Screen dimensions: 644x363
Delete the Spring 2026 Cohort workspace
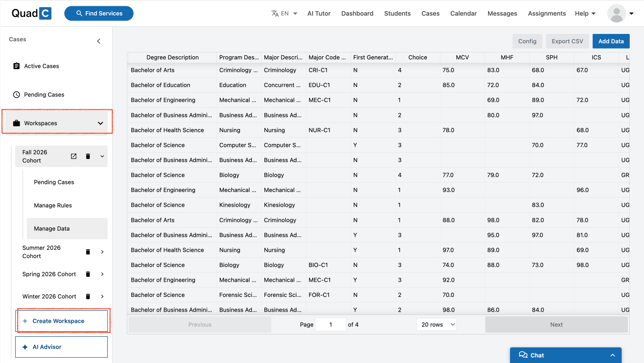coord(88,274)
